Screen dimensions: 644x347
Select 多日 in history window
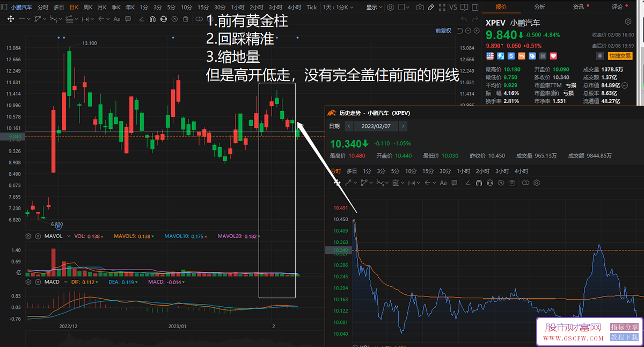point(352,171)
